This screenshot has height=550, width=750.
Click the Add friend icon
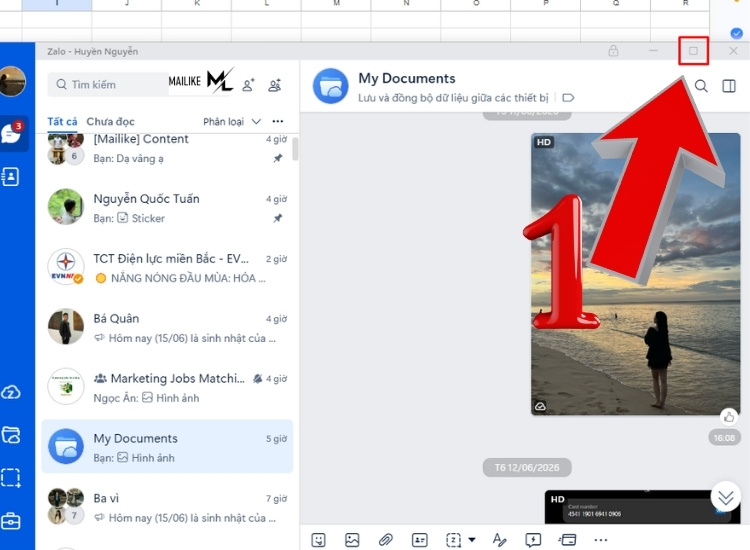pos(248,85)
